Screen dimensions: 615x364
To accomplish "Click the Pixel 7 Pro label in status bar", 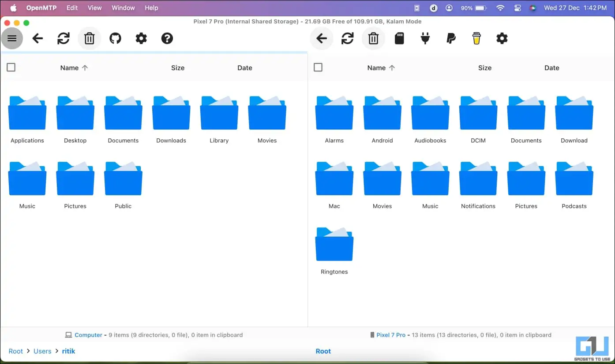I will [391, 335].
